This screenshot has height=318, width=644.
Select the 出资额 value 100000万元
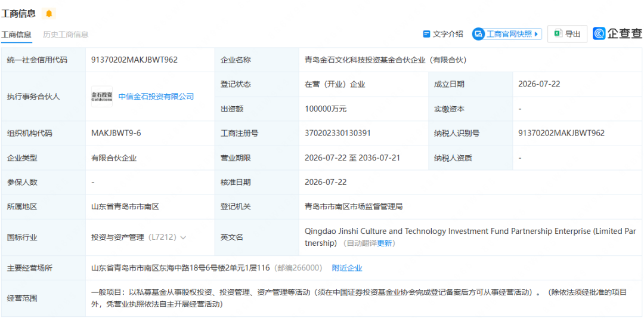[x=326, y=109]
